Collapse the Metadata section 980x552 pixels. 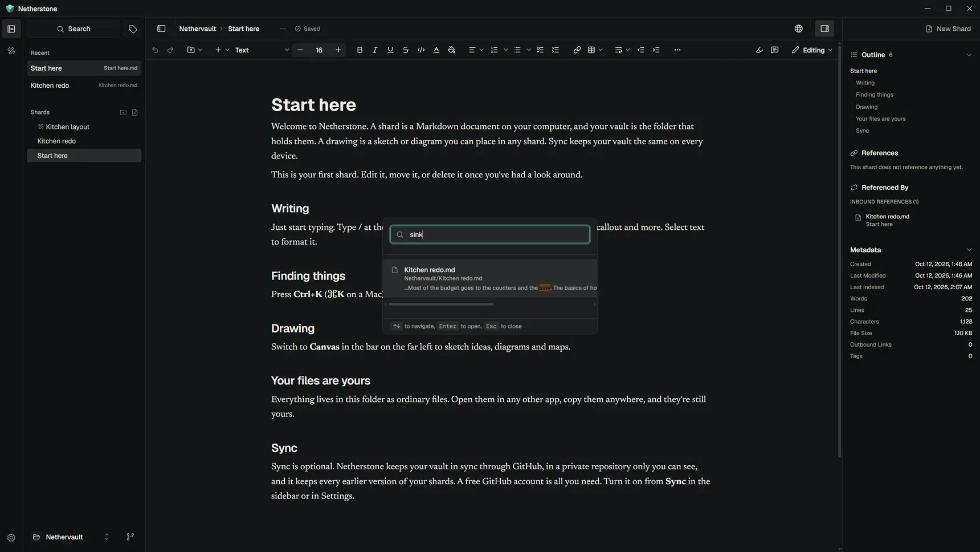(969, 250)
